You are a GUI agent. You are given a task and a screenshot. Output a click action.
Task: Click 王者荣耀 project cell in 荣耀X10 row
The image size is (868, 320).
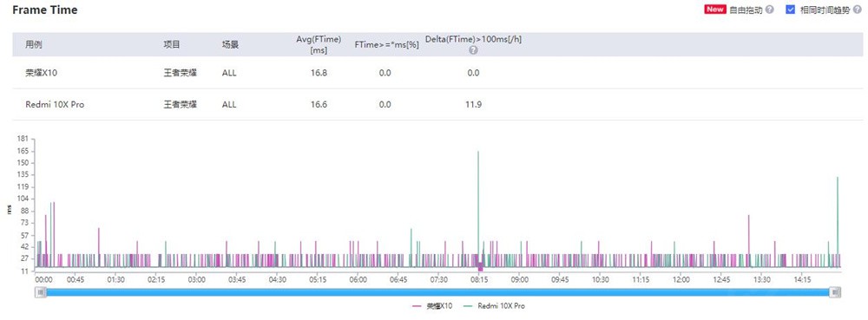coord(180,73)
